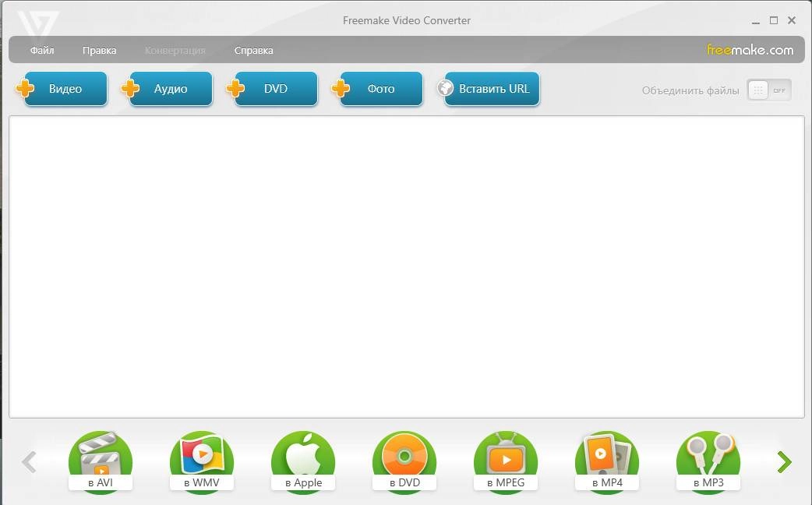Add photos using the Фото button
Viewport: 812px width, 505px height.
(x=377, y=89)
